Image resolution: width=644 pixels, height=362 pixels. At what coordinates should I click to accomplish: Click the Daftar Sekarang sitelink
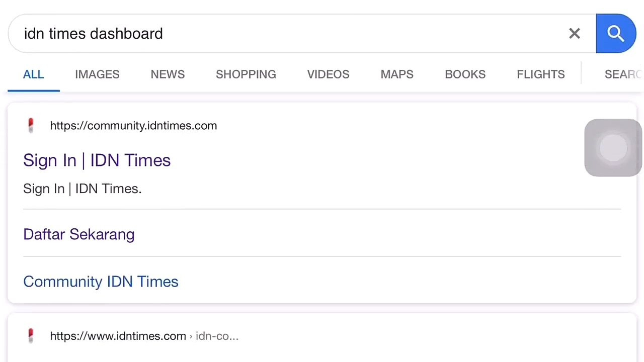pyautogui.click(x=78, y=234)
